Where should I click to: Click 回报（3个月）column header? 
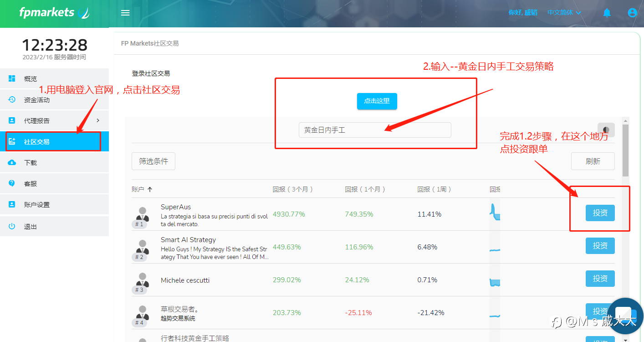[293, 189]
